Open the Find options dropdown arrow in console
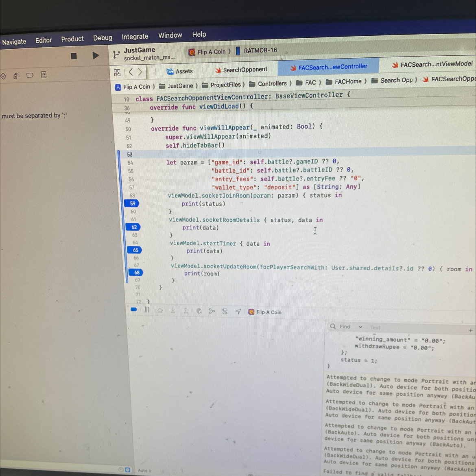Screen dimensions: 476x476 click(x=360, y=327)
